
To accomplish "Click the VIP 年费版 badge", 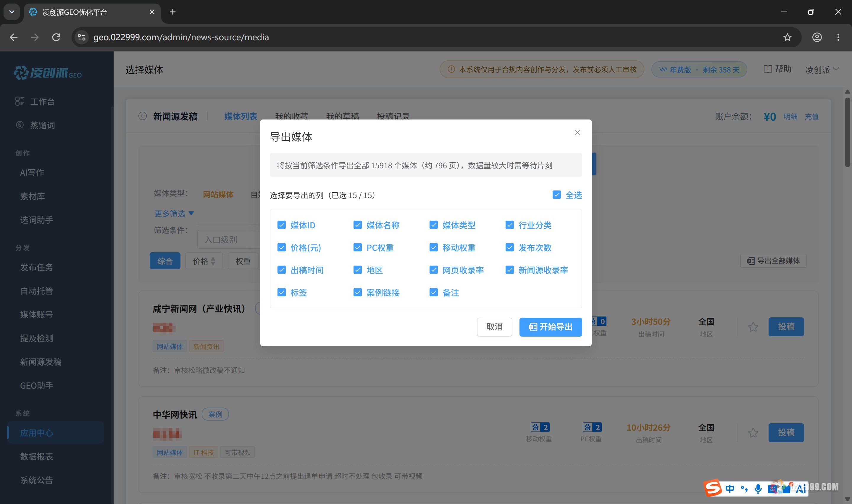I will tap(699, 69).
